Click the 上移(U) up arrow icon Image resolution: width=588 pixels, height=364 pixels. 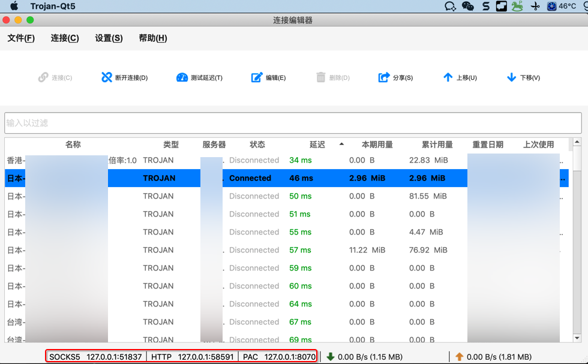click(x=448, y=77)
